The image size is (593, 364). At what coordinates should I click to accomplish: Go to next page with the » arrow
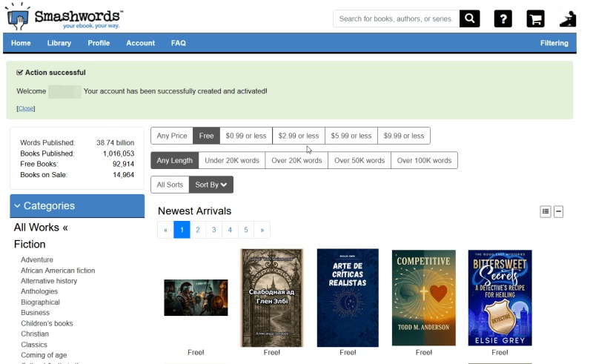coord(262,230)
